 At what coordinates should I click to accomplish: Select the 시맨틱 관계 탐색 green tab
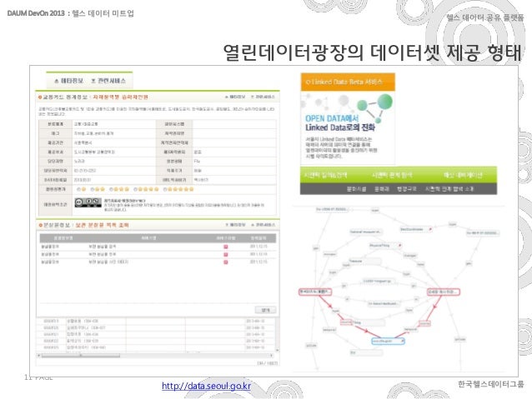[392, 175]
